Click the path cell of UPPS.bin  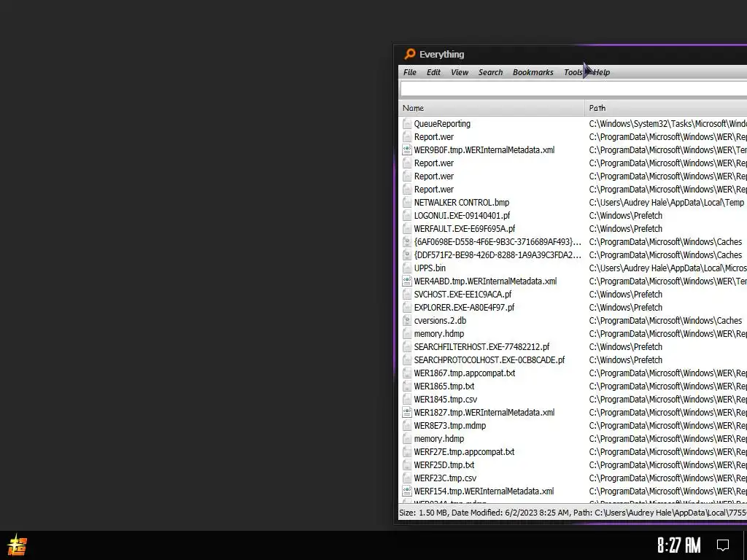[668, 268]
